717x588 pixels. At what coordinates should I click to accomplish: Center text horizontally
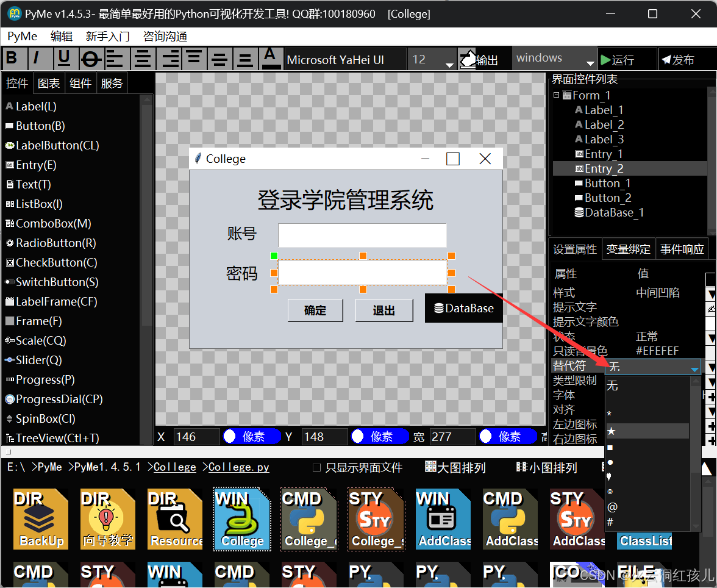(x=142, y=59)
